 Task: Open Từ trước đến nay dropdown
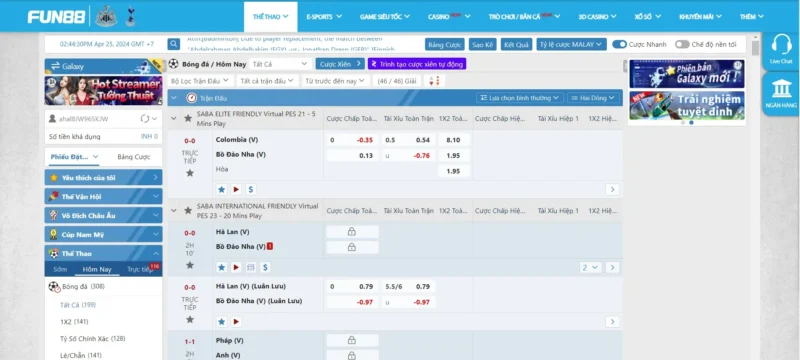point(335,81)
